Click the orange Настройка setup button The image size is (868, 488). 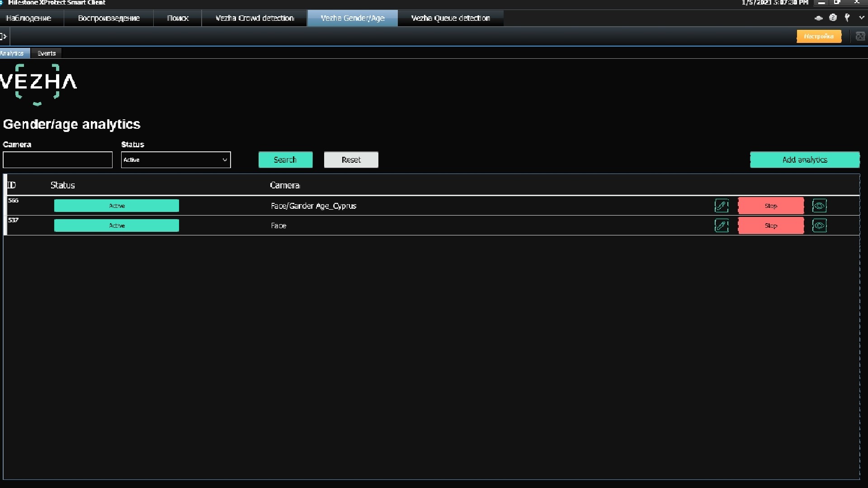(x=819, y=36)
